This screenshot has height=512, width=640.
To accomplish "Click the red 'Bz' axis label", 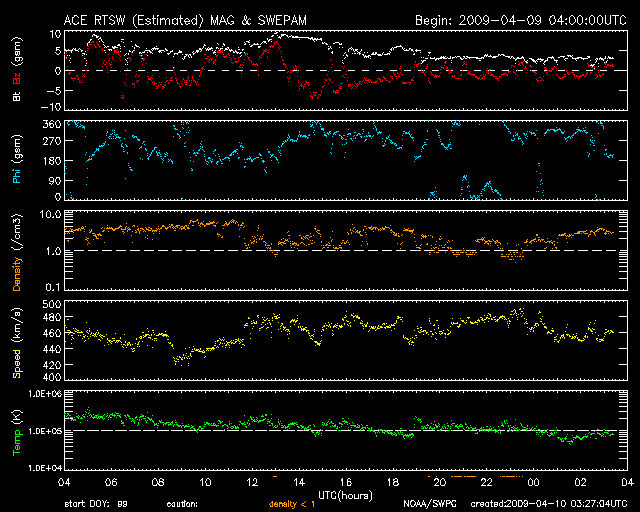I will point(17,79).
